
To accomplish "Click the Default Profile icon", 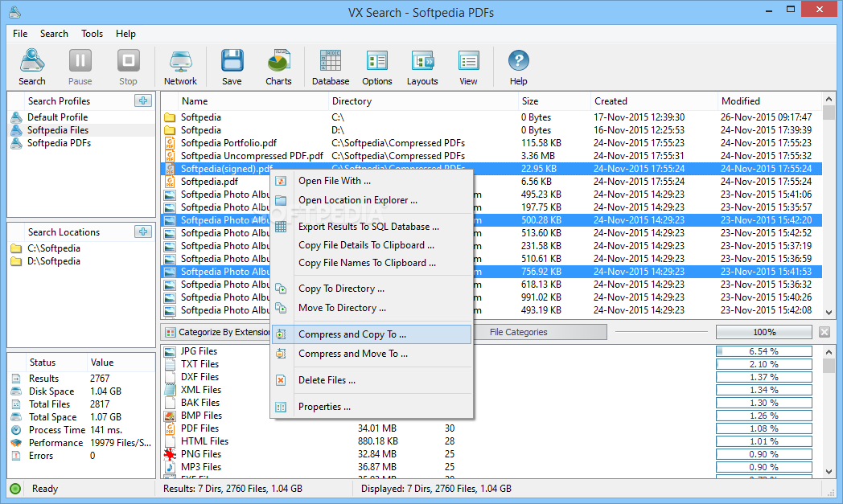I will pos(17,117).
